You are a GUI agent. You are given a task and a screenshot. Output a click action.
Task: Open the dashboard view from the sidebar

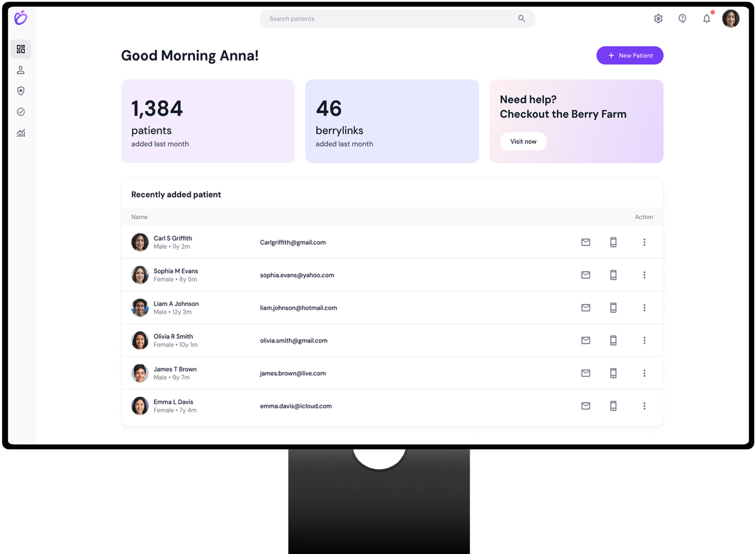21,49
